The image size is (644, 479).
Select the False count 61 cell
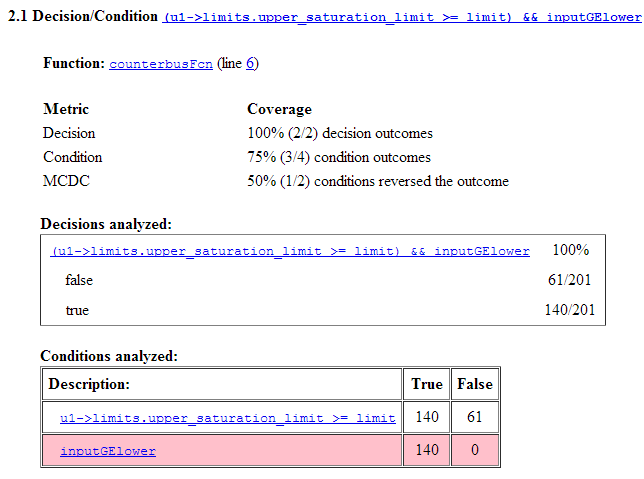(474, 418)
